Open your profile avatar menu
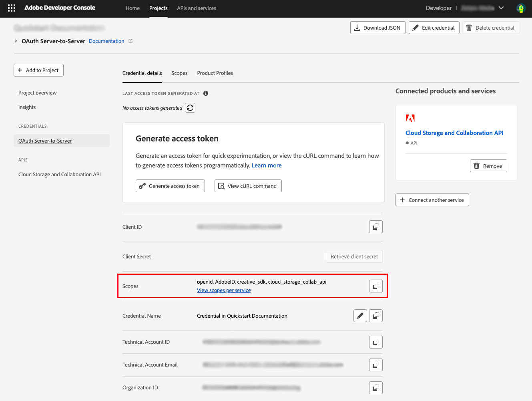 (520, 8)
